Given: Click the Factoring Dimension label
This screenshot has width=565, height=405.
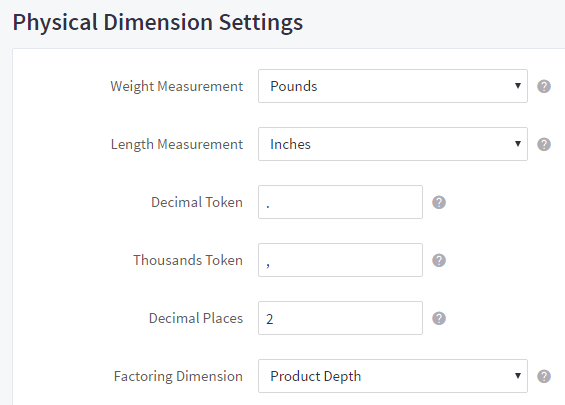Looking at the screenshot, I should coord(178,376).
